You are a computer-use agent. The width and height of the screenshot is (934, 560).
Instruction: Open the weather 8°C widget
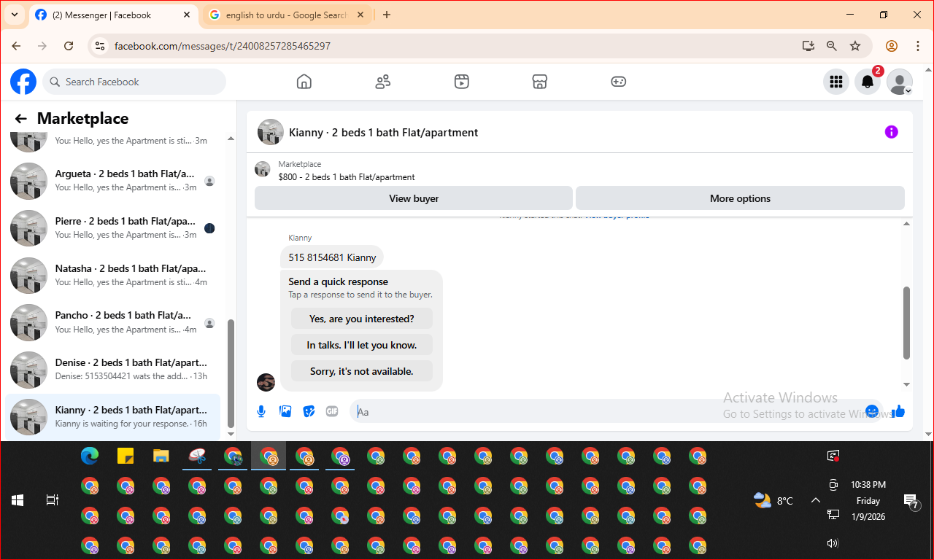point(773,500)
